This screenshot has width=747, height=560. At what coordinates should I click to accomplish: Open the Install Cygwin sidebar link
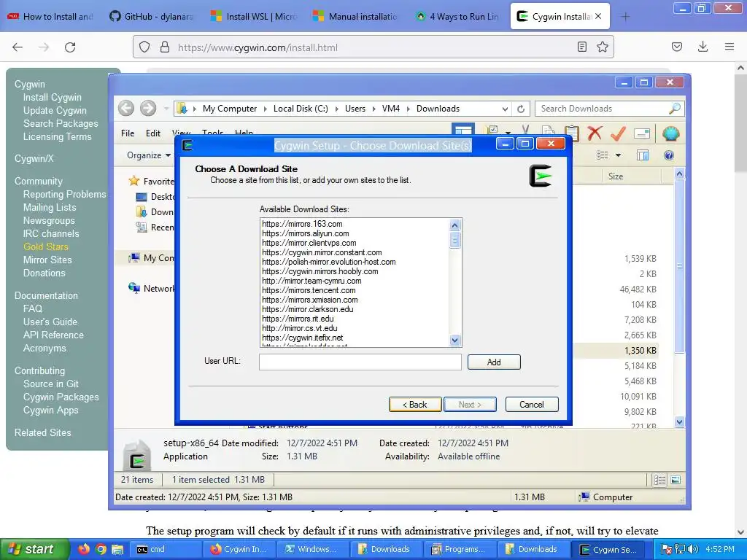[x=53, y=97]
